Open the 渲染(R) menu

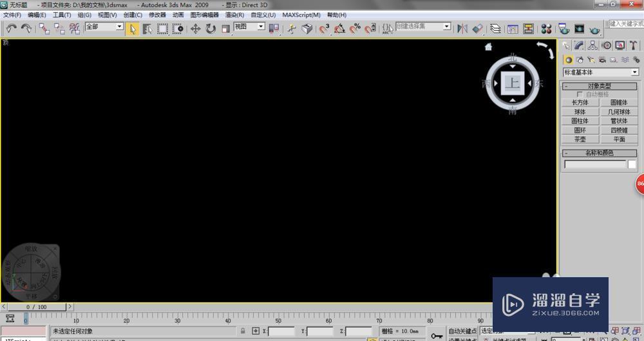[234, 15]
